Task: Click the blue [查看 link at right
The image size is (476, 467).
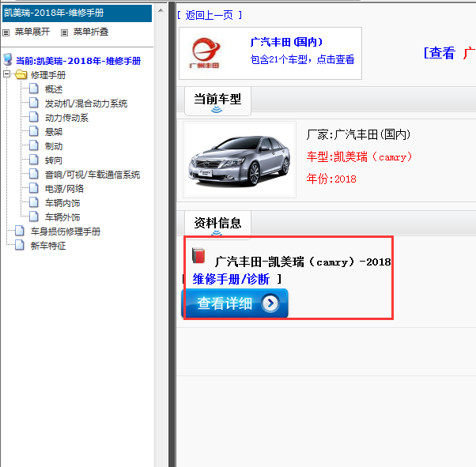Action: (440, 53)
